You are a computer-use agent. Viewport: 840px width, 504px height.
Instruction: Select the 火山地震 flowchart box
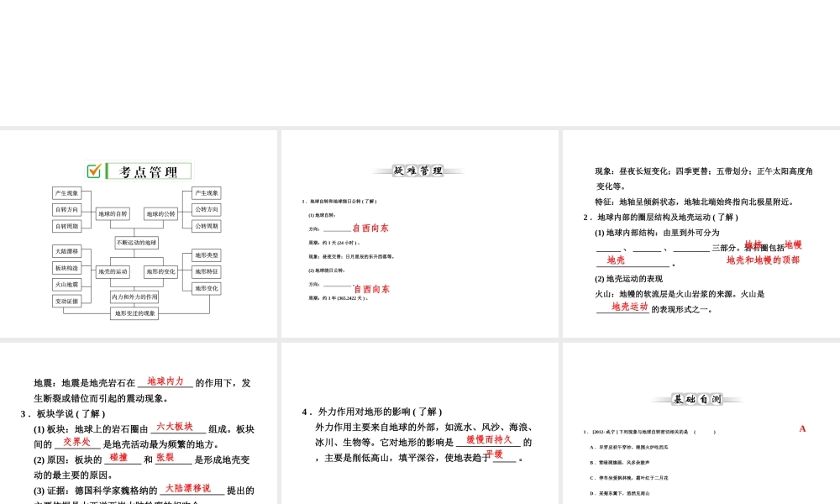67,285
